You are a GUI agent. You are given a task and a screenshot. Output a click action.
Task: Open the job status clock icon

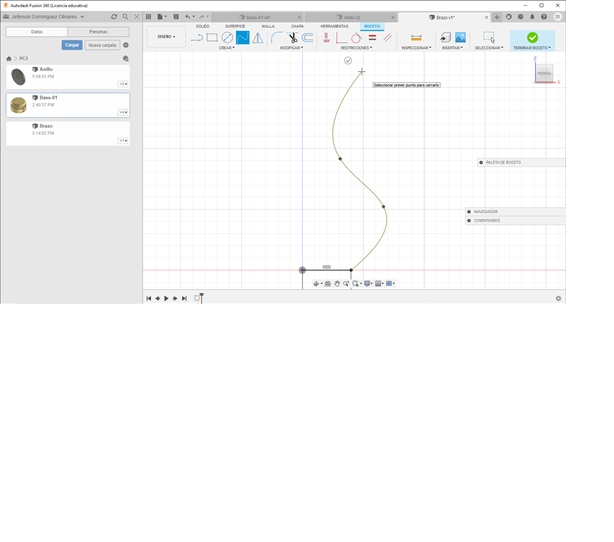(520, 17)
